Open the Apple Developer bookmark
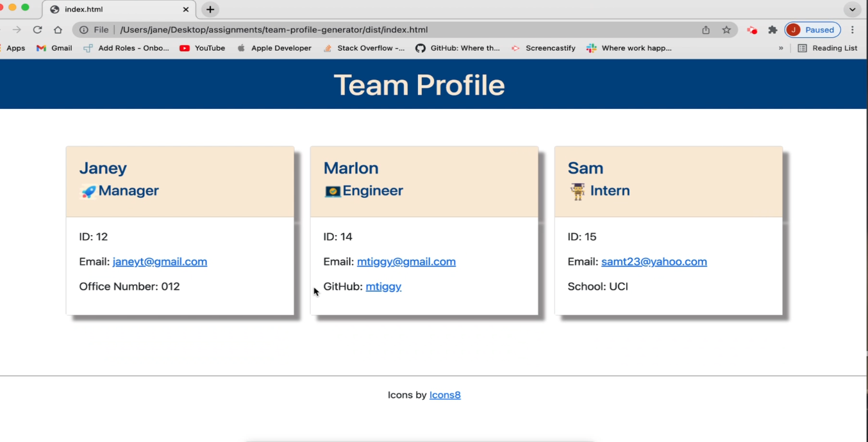The width and height of the screenshot is (868, 442). pos(274,48)
